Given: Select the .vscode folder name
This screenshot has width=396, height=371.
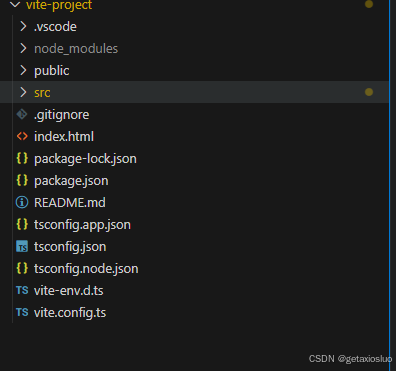Looking at the screenshot, I should (x=55, y=27).
